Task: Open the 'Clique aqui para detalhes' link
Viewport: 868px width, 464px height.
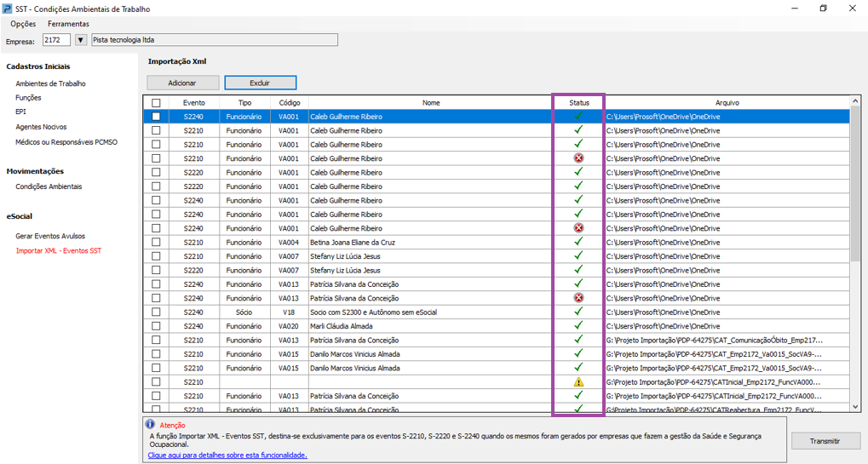Action: click(x=227, y=455)
